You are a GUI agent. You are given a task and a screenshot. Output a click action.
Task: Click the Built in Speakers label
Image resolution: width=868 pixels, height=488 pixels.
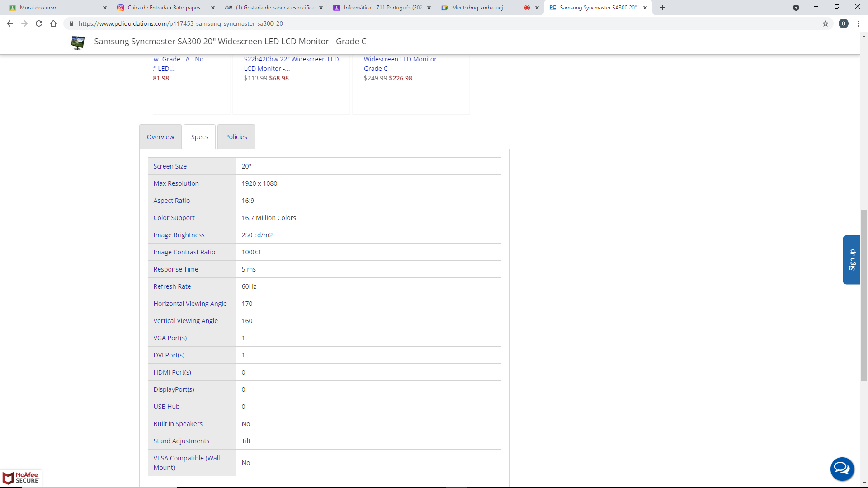[x=178, y=424]
